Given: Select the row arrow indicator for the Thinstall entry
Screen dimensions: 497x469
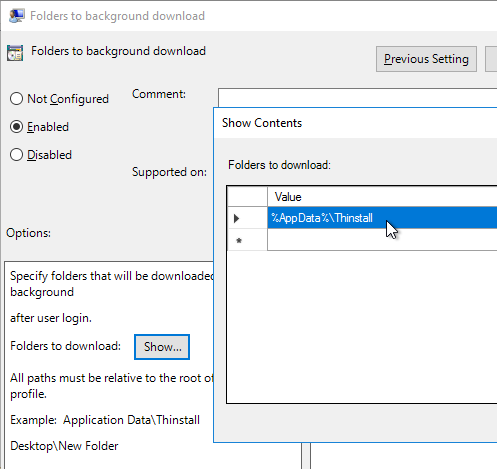Looking at the screenshot, I should (x=237, y=218).
